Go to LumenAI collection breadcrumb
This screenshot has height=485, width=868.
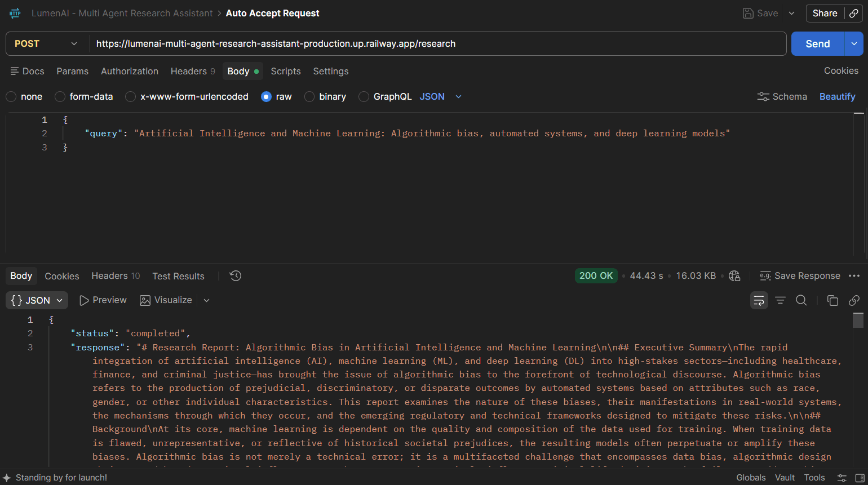click(x=122, y=14)
